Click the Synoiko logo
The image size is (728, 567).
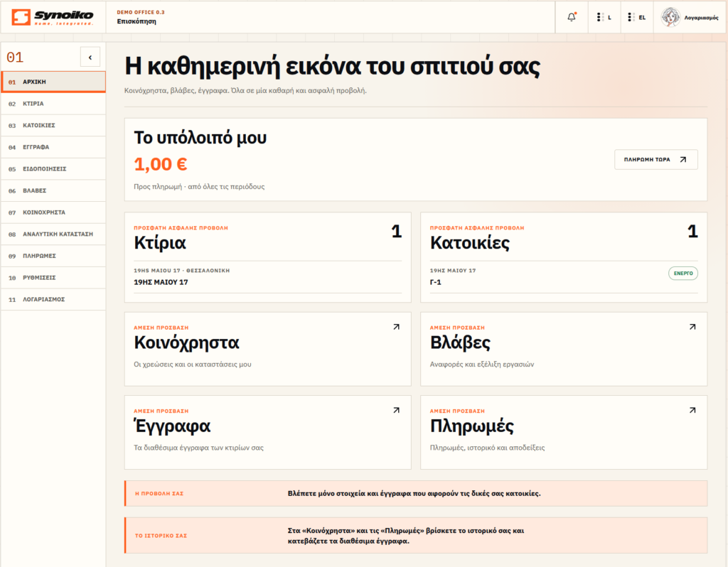click(x=53, y=17)
